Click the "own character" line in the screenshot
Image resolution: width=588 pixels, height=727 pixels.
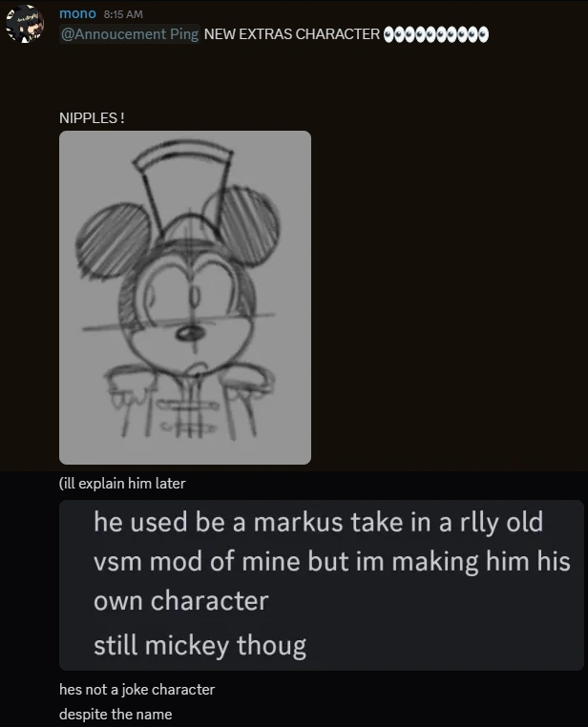point(181,600)
